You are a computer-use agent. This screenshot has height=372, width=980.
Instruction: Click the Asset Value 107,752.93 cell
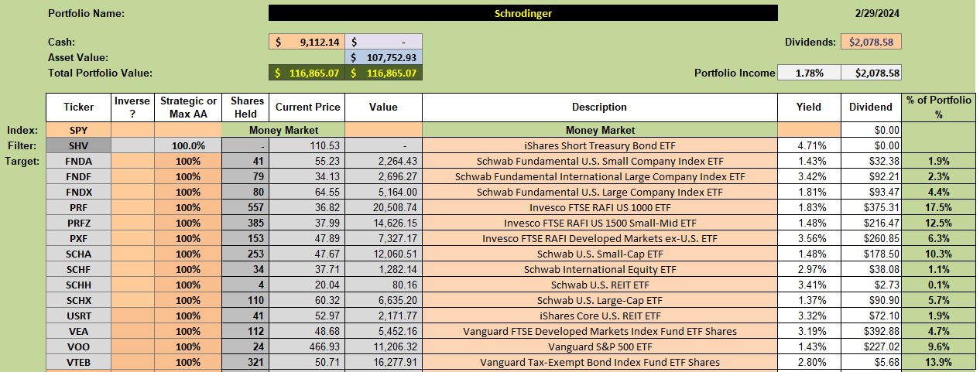coord(383,57)
